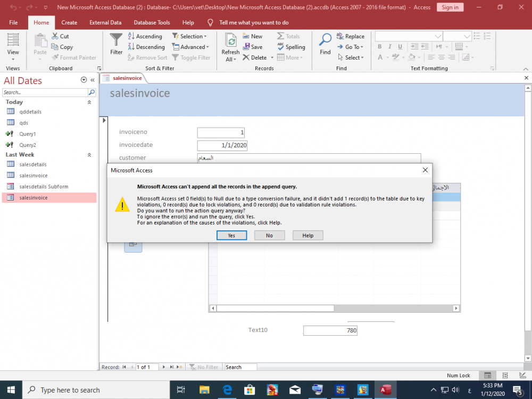Click Tell me what you want to do
This screenshot has width=532, height=399.
[x=253, y=22]
